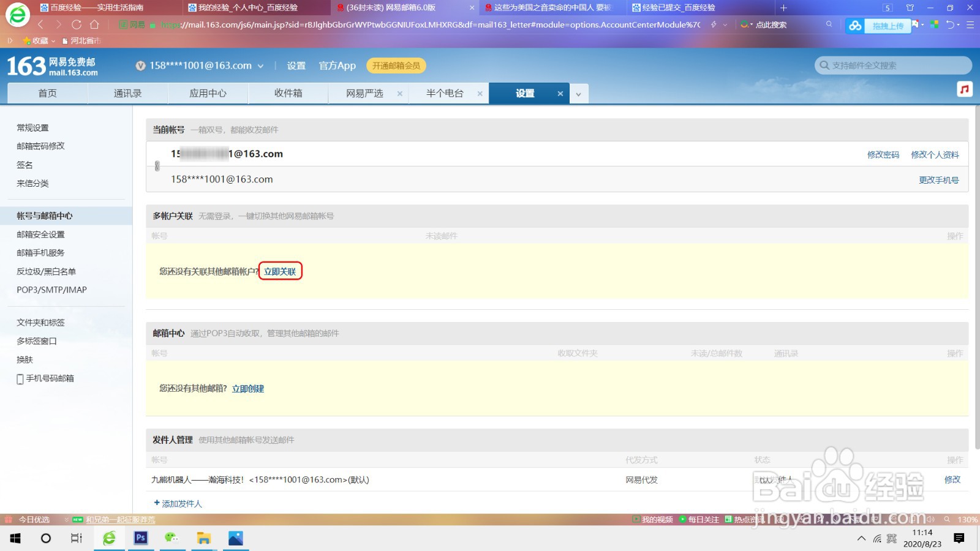Image resolution: width=980 pixels, height=551 pixels.
Task: Click 修改 in sender row
Action: click(x=952, y=479)
